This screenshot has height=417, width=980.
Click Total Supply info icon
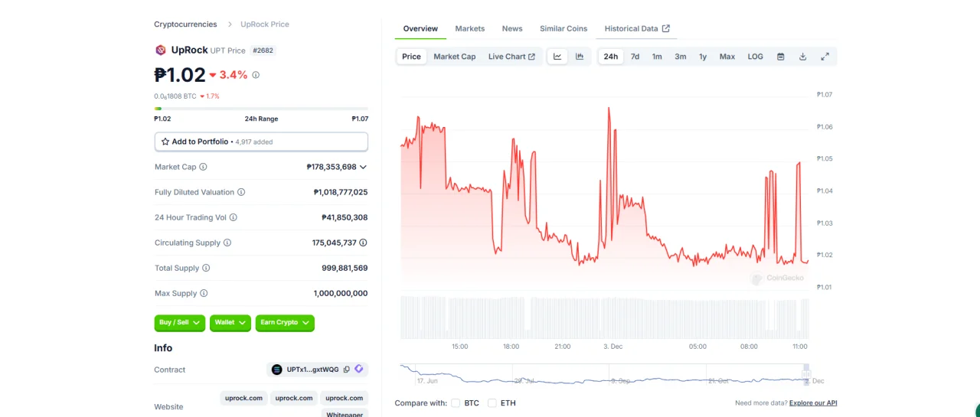tap(206, 268)
